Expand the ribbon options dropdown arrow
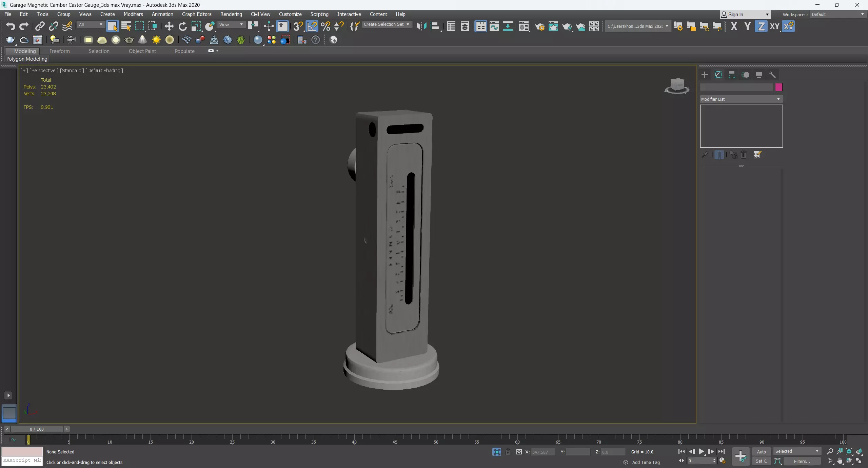Image resolution: width=868 pixels, height=468 pixels. [217, 51]
